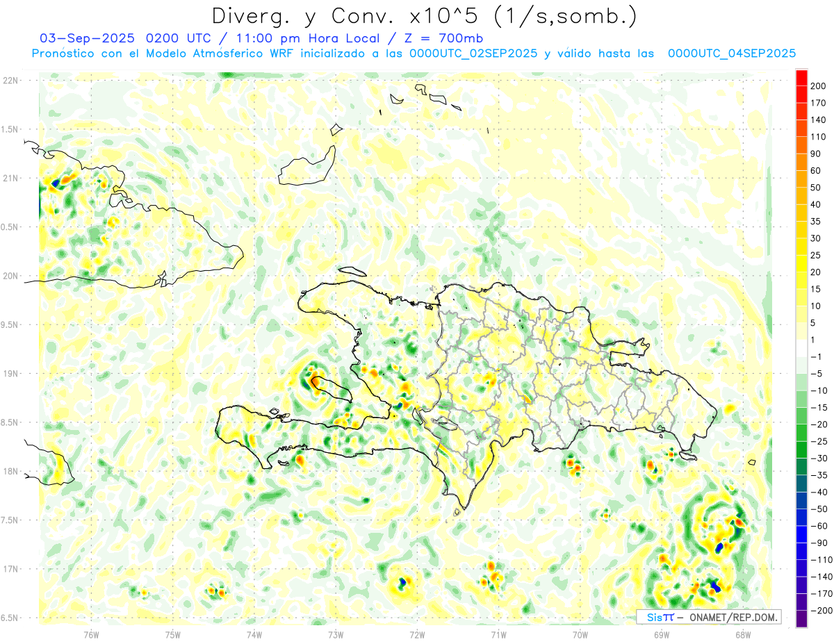Image resolution: width=834 pixels, height=644 pixels.
Task: Click the '75W' longitude label
Action: tap(172, 634)
